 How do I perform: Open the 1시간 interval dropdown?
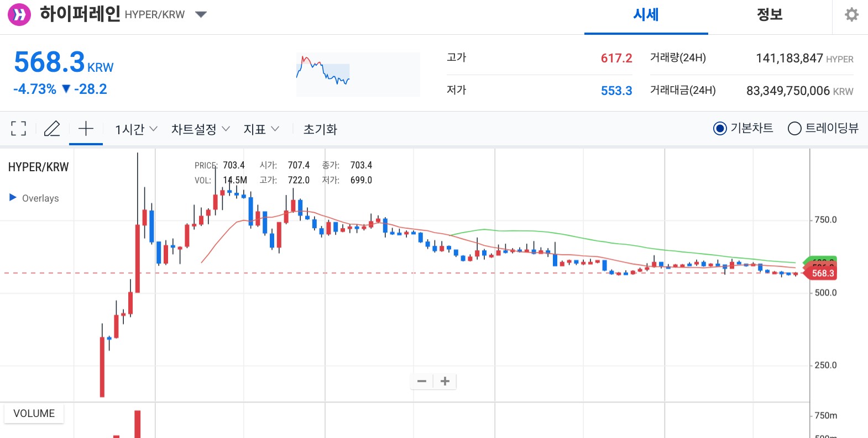136,129
